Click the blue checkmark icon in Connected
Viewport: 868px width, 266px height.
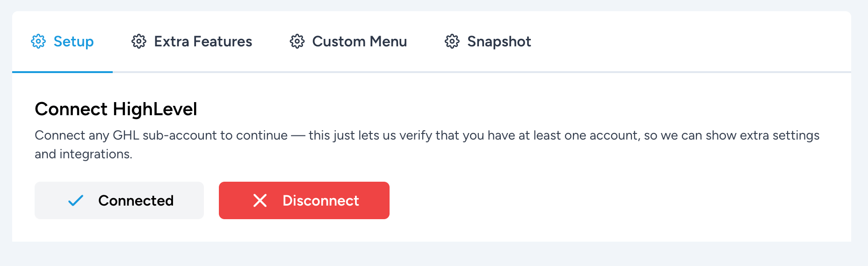(x=76, y=201)
